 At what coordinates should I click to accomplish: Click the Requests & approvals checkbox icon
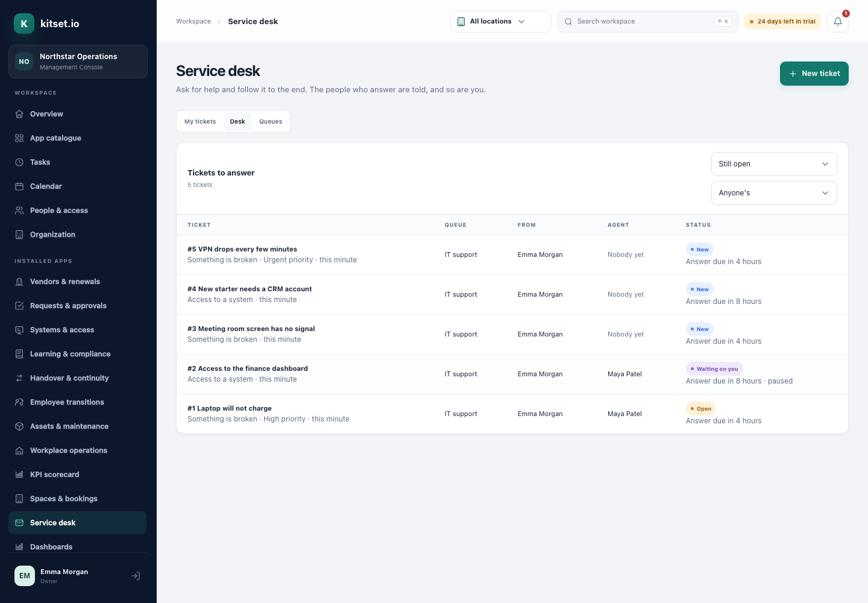click(x=19, y=306)
